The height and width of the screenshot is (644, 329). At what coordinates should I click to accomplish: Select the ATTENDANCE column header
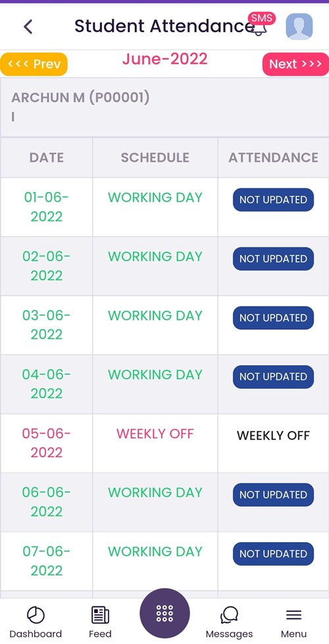(x=273, y=157)
